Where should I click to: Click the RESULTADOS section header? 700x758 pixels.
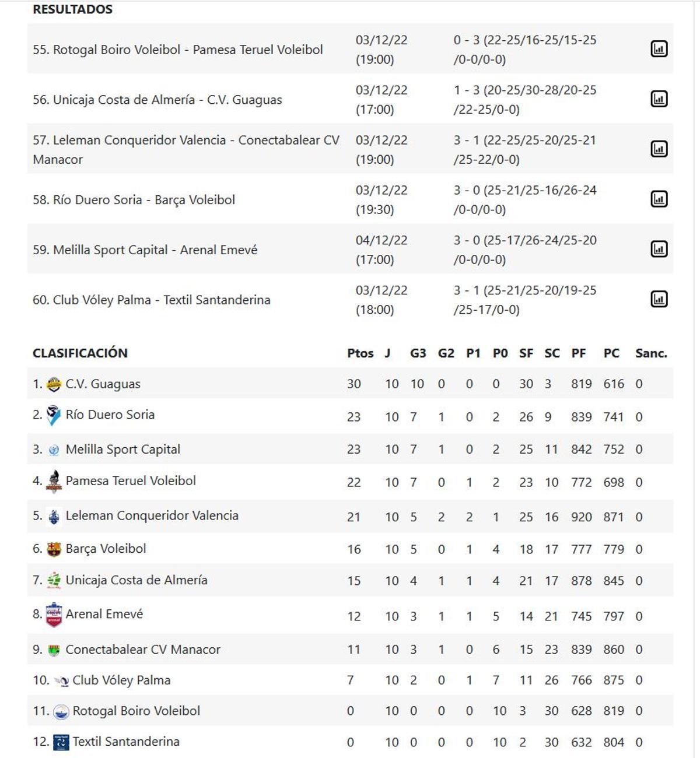click(x=72, y=9)
